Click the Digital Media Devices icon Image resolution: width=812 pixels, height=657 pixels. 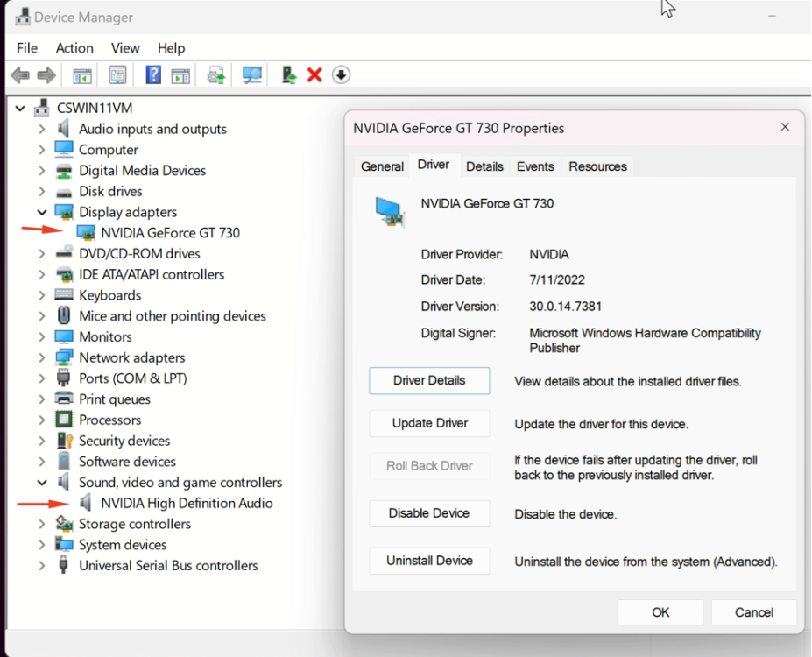point(64,170)
